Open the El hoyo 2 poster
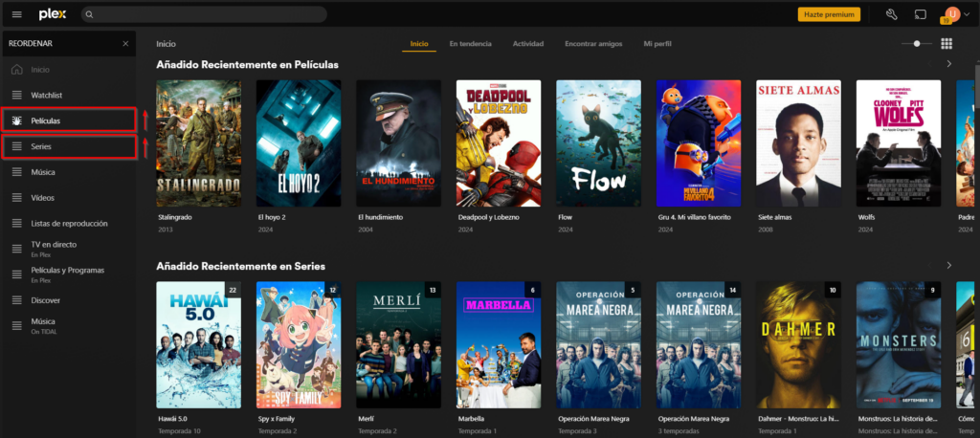Image resolution: width=980 pixels, height=438 pixels. click(299, 143)
